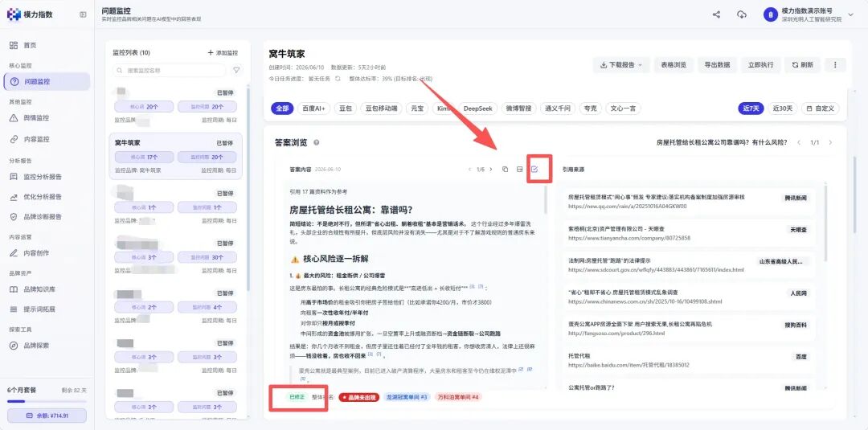
Task: Select the 通义千问 filter tab
Action: (x=558, y=109)
